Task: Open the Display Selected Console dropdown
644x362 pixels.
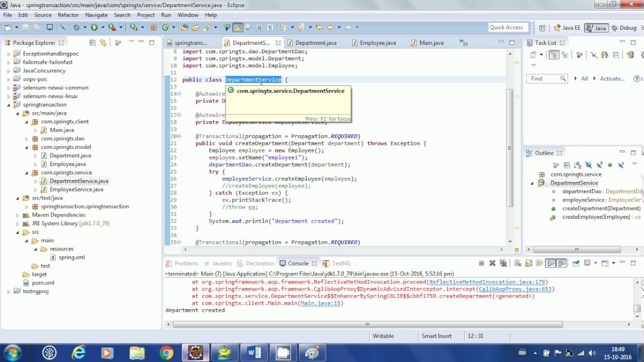Action: [595, 263]
